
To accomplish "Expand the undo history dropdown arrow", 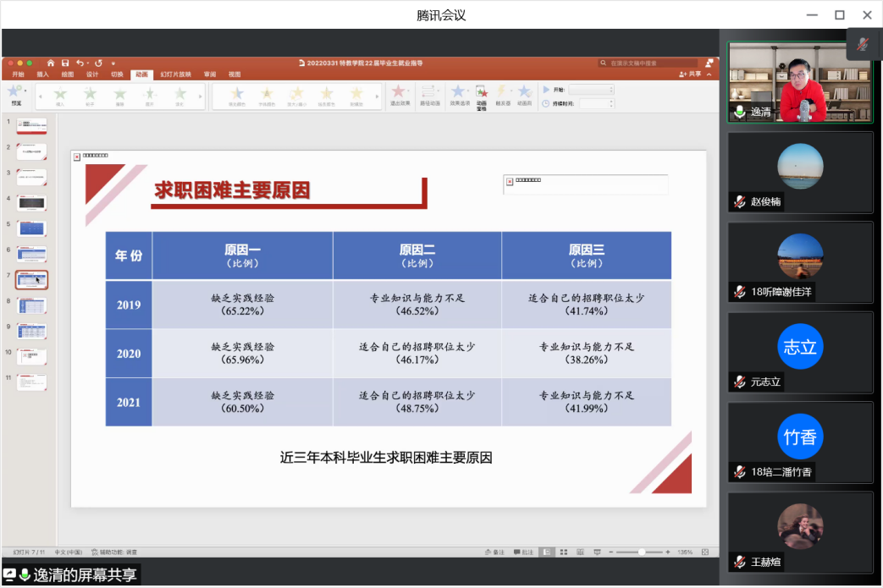I will tap(89, 63).
